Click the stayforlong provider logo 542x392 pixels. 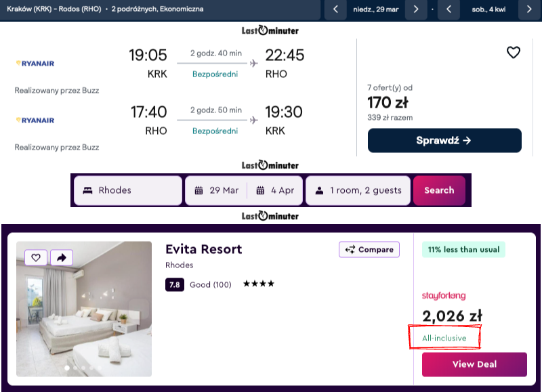(444, 296)
